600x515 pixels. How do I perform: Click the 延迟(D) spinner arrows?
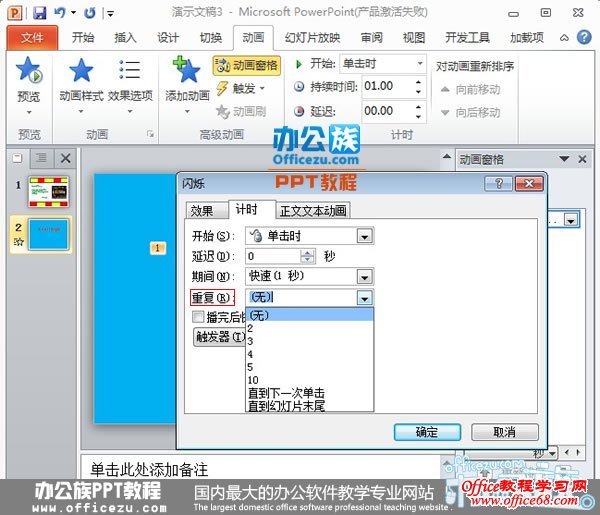308,256
